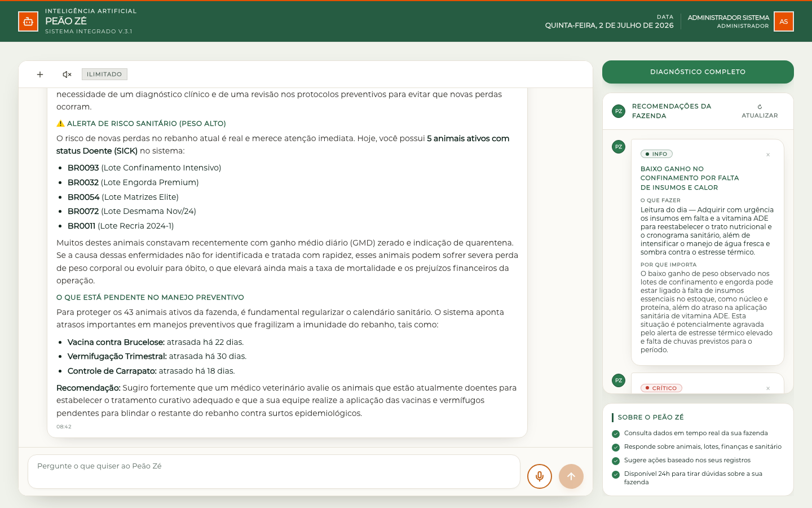Click the Atualizar refresh button

(x=760, y=111)
